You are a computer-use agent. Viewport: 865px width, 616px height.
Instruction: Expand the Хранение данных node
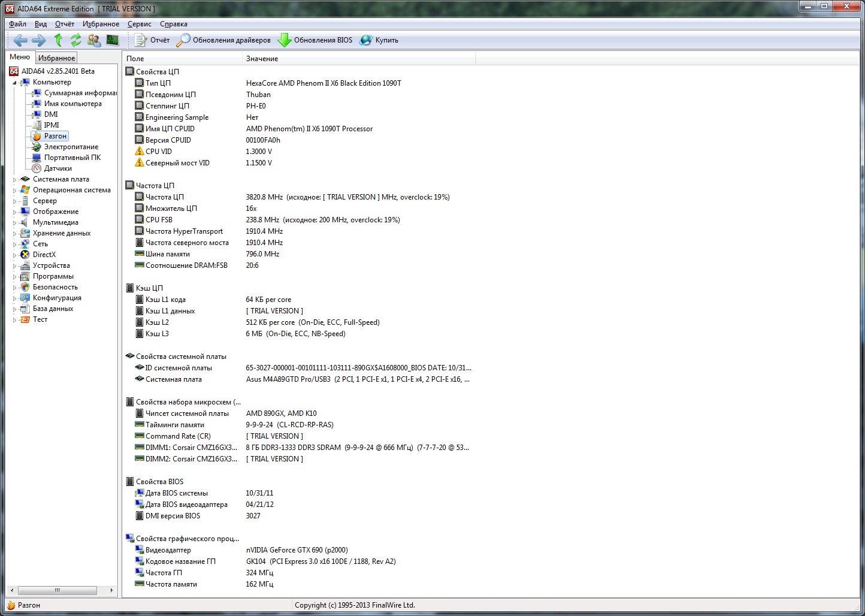tap(14, 234)
